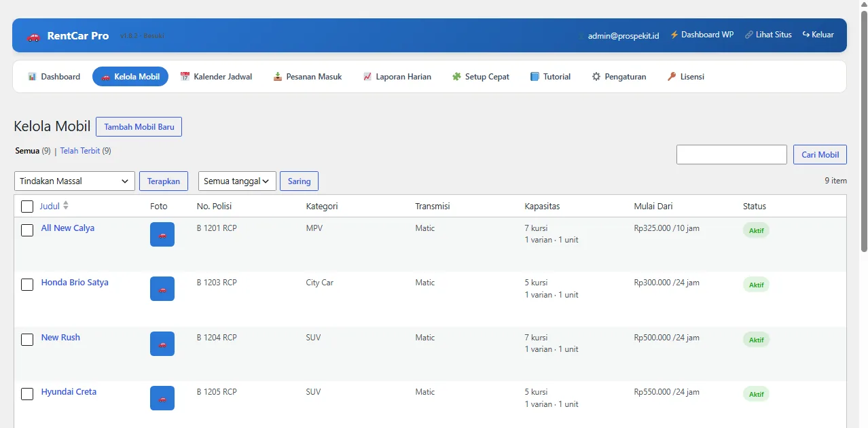Screen dimensions: 868x428
Task: Click the Lisensi key icon
Action: 672,77
